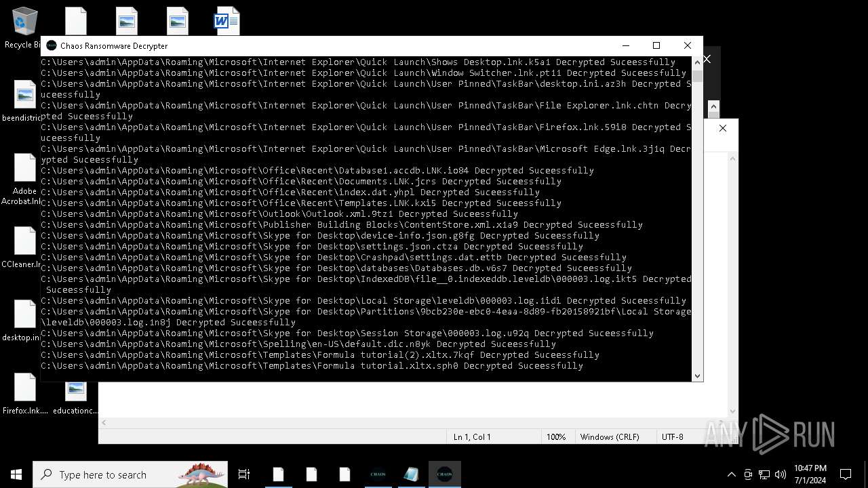
Task: Click the UTF-8 encoding status entry
Action: pos(673,437)
